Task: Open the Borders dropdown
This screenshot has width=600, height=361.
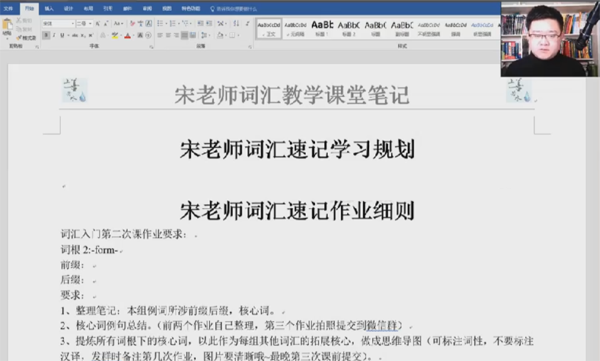Action: (234, 35)
